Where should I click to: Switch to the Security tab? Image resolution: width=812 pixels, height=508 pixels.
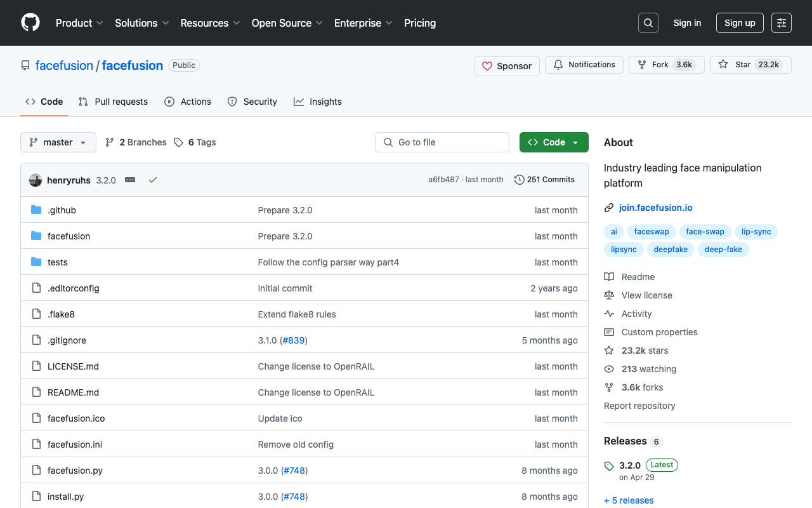[x=252, y=102]
